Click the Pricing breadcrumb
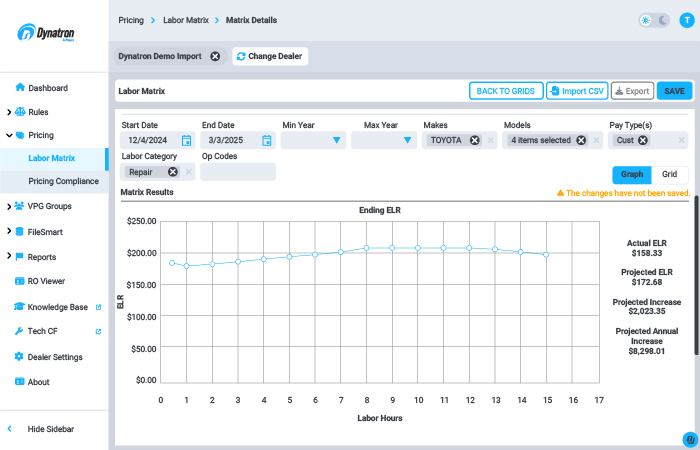700x450 pixels. coord(131,20)
